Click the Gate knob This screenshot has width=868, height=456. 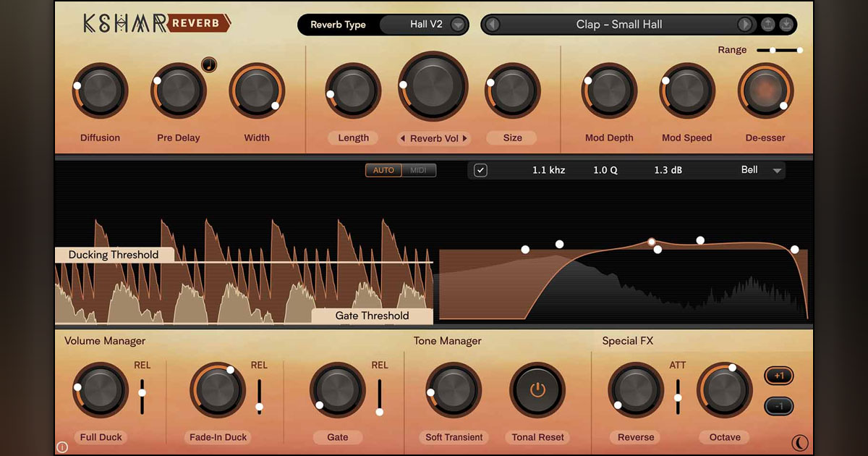pos(337,390)
